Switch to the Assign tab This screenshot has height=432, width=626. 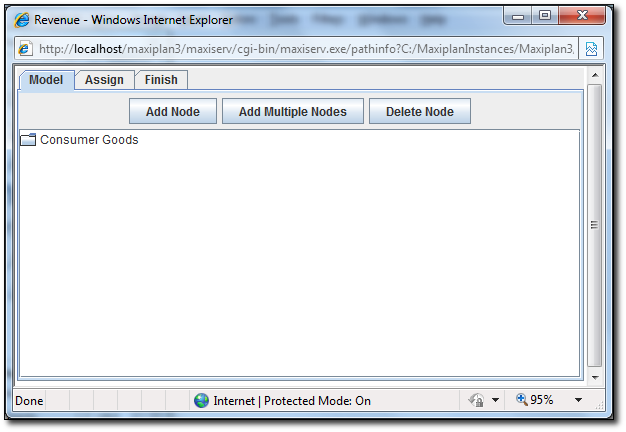click(104, 80)
